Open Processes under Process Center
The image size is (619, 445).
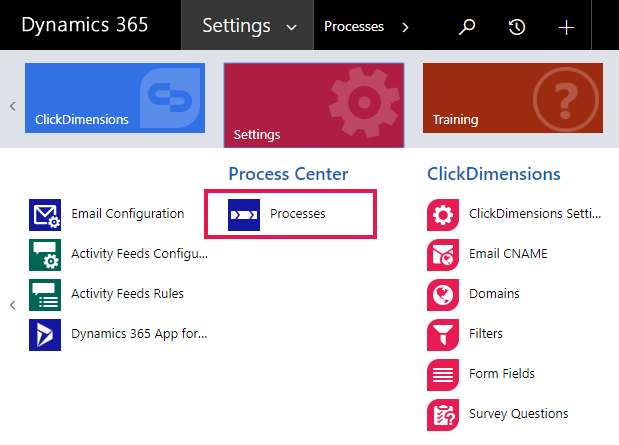[298, 214]
